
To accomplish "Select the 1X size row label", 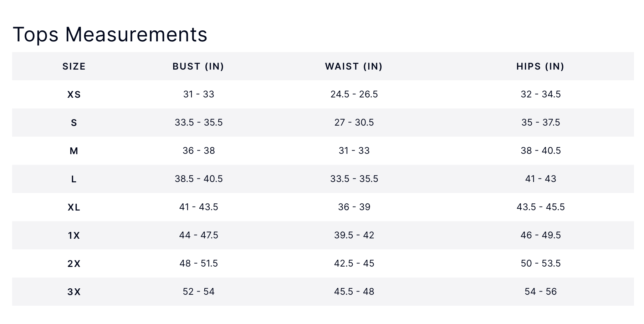I will 74,236.
